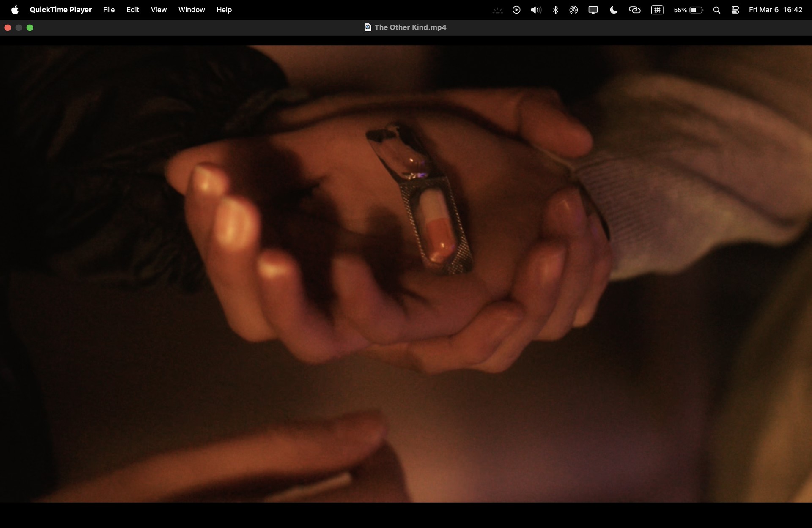The height and width of the screenshot is (528, 812).
Task: Open the Bluetooth status menu
Action: [556, 10]
